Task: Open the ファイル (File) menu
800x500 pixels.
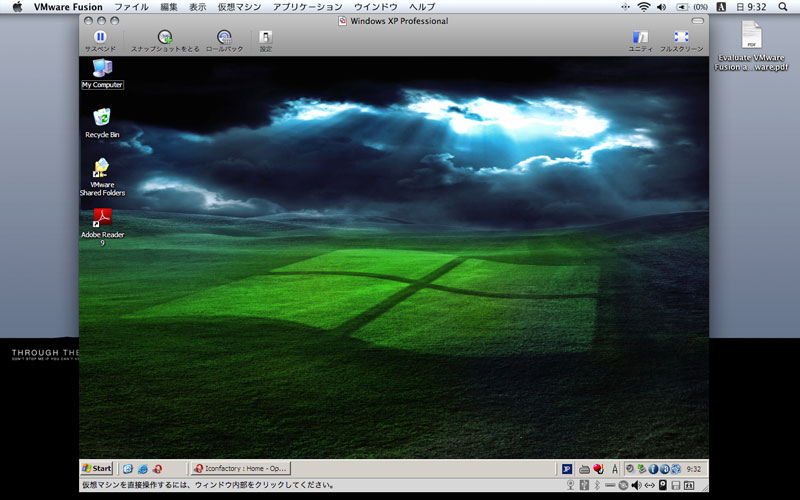Action: pyautogui.click(x=131, y=7)
